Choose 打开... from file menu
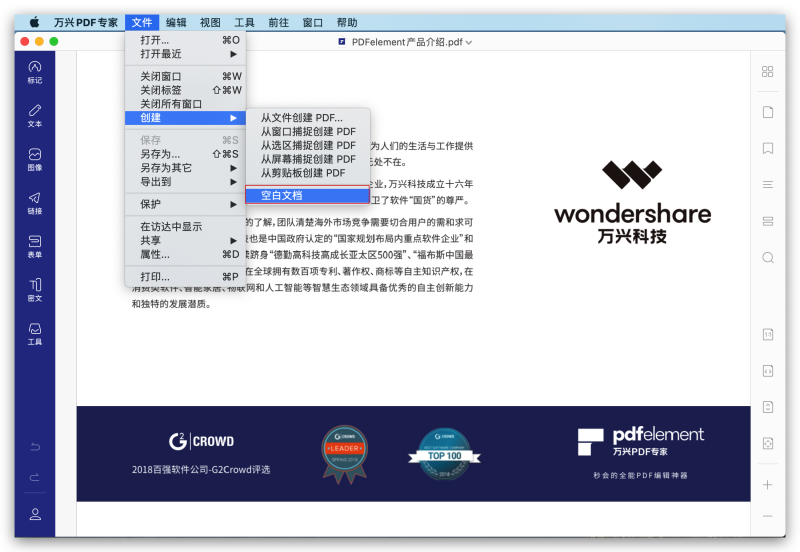This screenshot has height=552, width=800. point(186,40)
